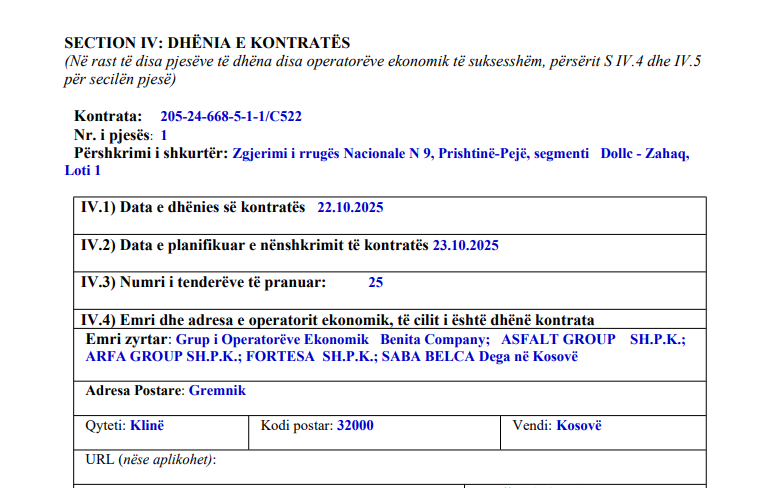Click the Nr. i pjesës value 1
Viewport: 776px width, 488px height.
[164, 135]
